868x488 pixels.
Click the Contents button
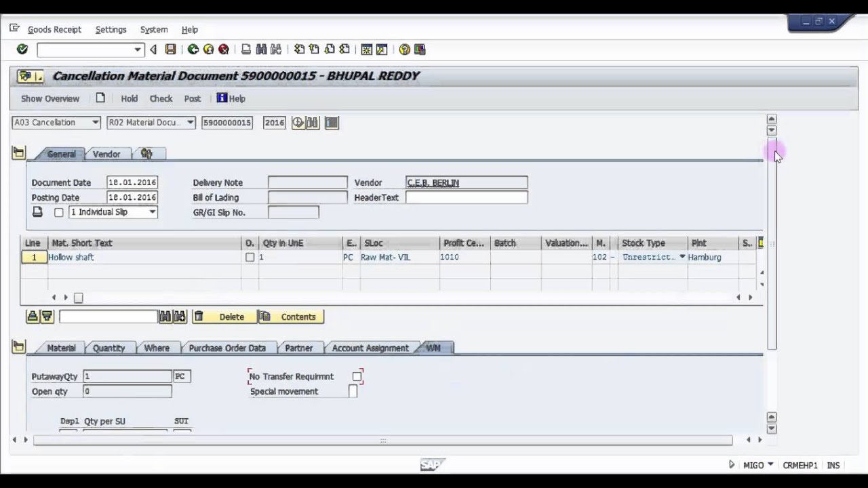[x=291, y=317]
